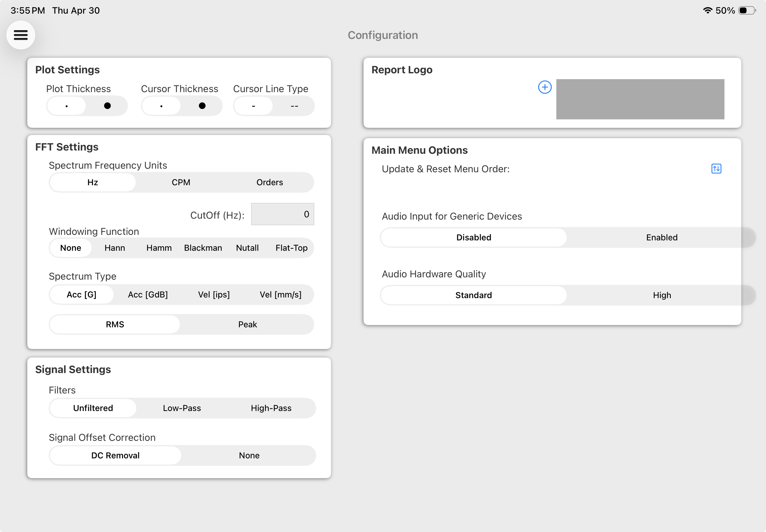This screenshot has width=766, height=532.
Task: Choose Vel [ips] spectrum type
Action: pos(214,295)
